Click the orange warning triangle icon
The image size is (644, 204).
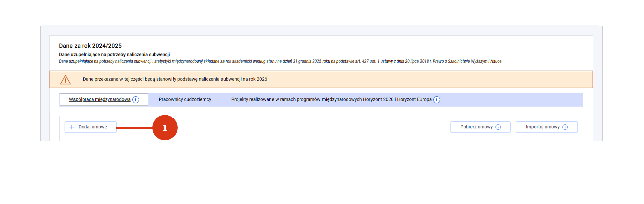click(x=65, y=80)
